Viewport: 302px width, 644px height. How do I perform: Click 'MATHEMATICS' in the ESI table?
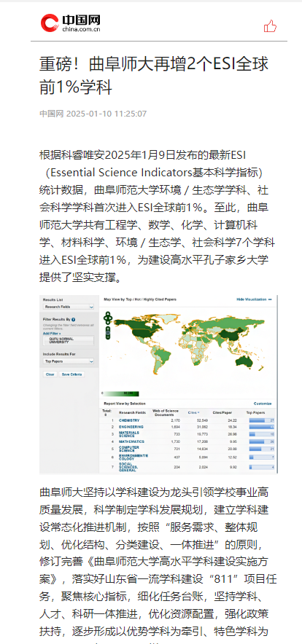pyautogui.click(x=131, y=441)
